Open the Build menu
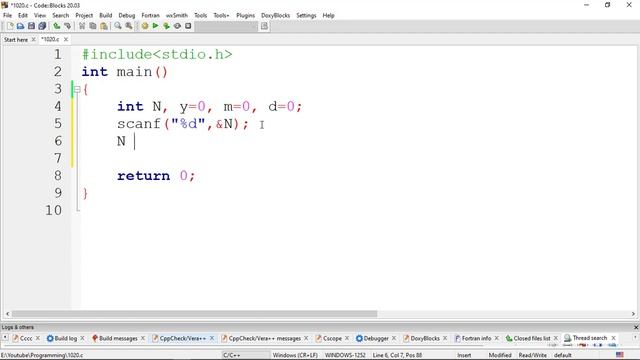Image resolution: width=640 pixels, height=360 pixels. click(x=106, y=16)
